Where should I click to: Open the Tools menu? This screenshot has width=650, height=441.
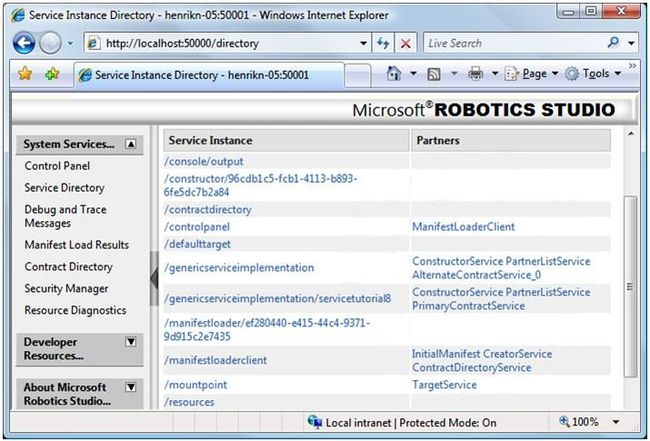[x=594, y=74]
